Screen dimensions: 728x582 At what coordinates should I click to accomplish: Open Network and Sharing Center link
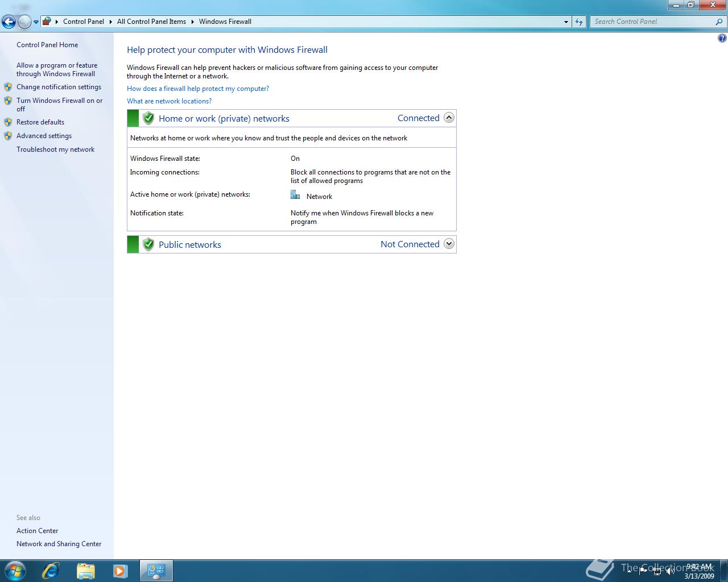[x=59, y=544]
